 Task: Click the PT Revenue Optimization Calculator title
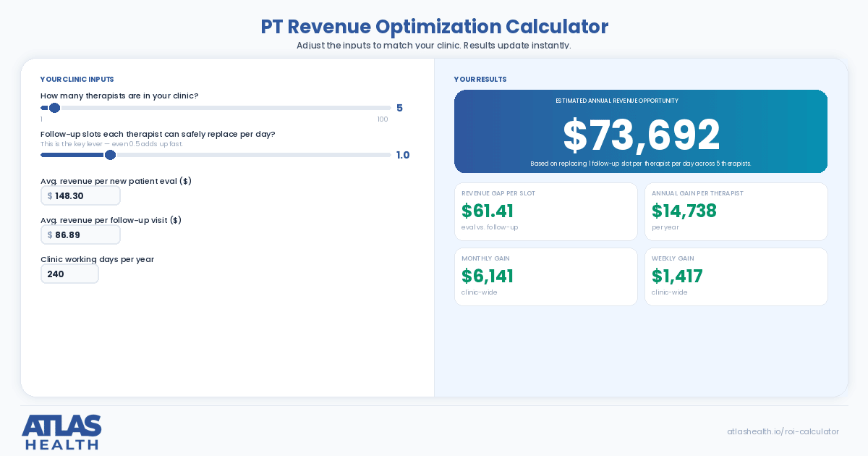434,27
